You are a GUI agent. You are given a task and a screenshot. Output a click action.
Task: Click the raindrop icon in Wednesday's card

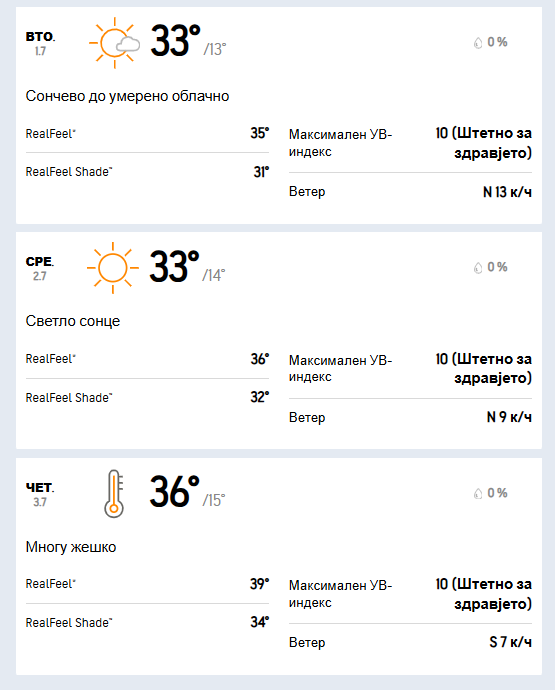[478, 268]
